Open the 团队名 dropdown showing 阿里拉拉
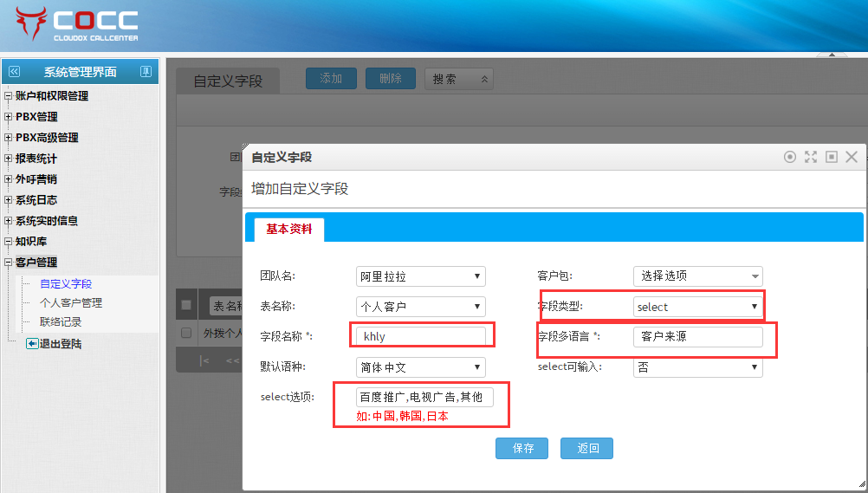 click(420, 276)
